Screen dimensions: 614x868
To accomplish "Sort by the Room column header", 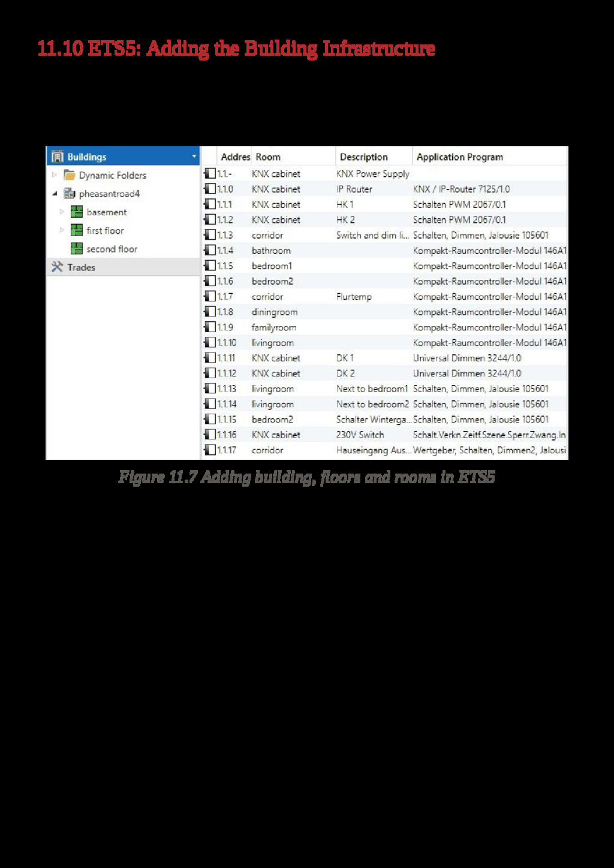I will (268, 157).
